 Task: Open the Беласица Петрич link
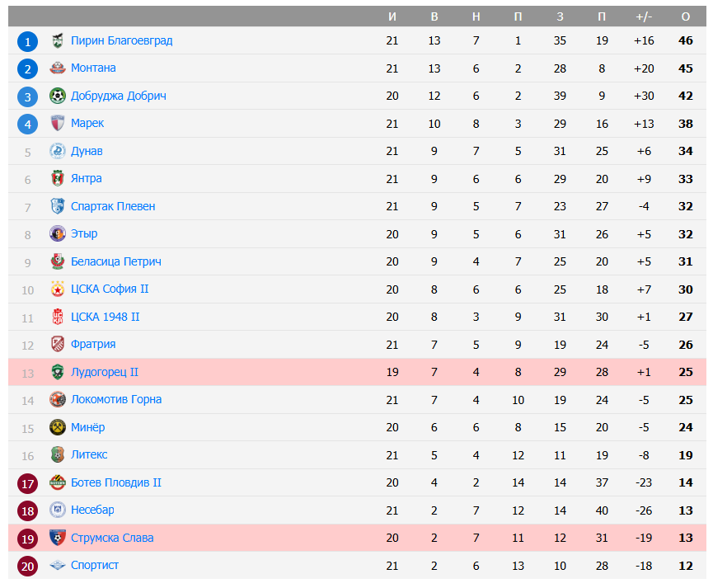(115, 261)
